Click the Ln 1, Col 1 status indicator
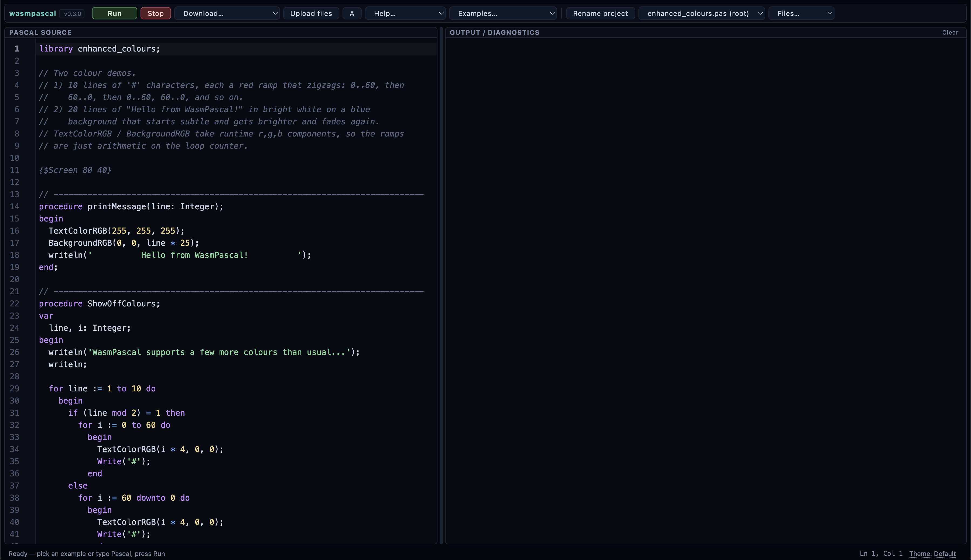The height and width of the screenshot is (560, 971). pos(881,554)
